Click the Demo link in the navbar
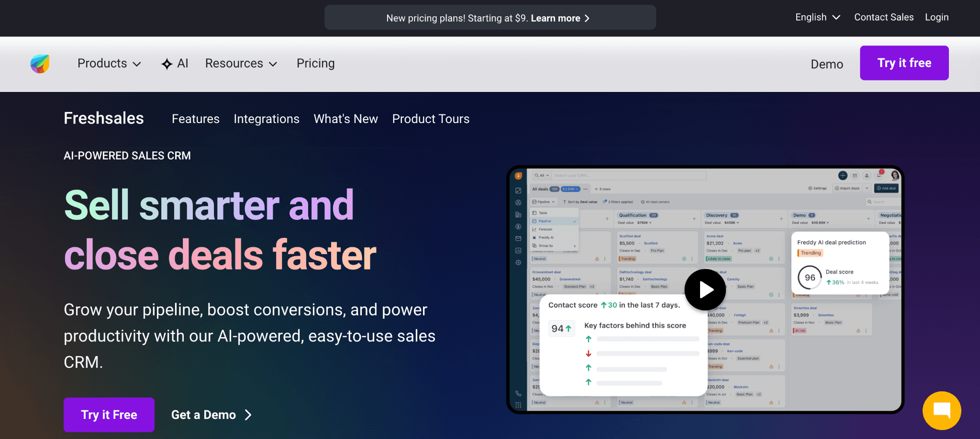Screen dimensions: 980x439 tap(827, 64)
